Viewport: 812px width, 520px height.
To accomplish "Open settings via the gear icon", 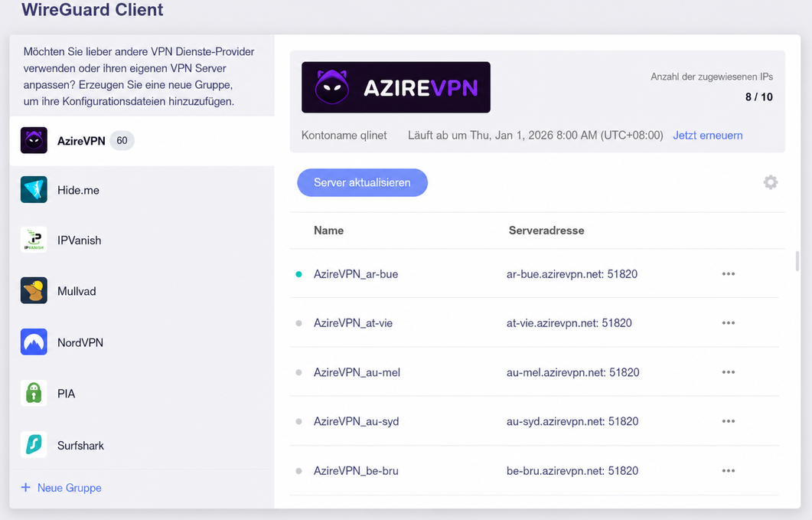I will 771,182.
